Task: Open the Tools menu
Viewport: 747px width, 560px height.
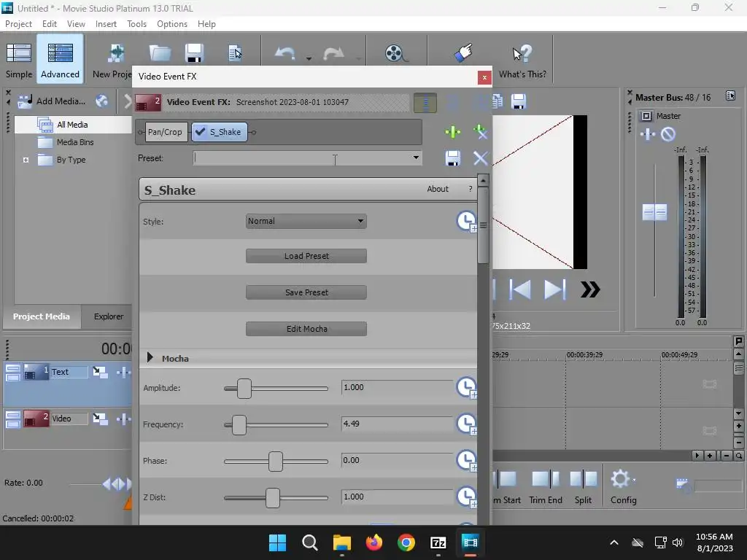Action: 136,24
